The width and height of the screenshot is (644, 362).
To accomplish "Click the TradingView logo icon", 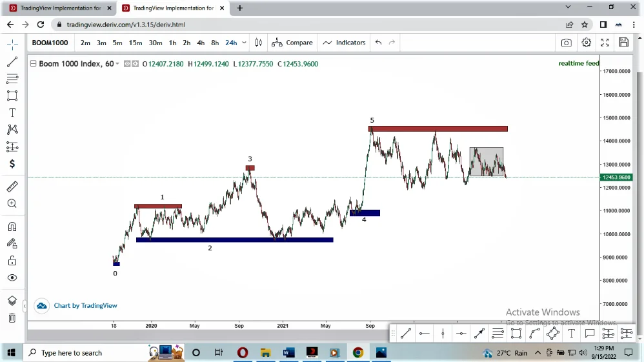I will coord(41,306).
